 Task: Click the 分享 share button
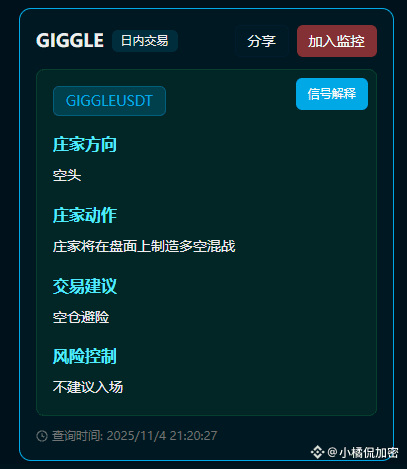261,41
